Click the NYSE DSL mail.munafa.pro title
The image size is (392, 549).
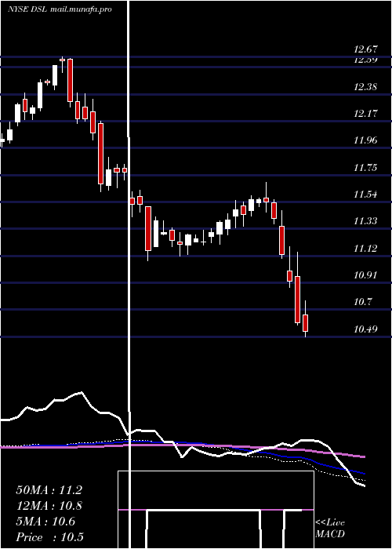coord(60,9)
